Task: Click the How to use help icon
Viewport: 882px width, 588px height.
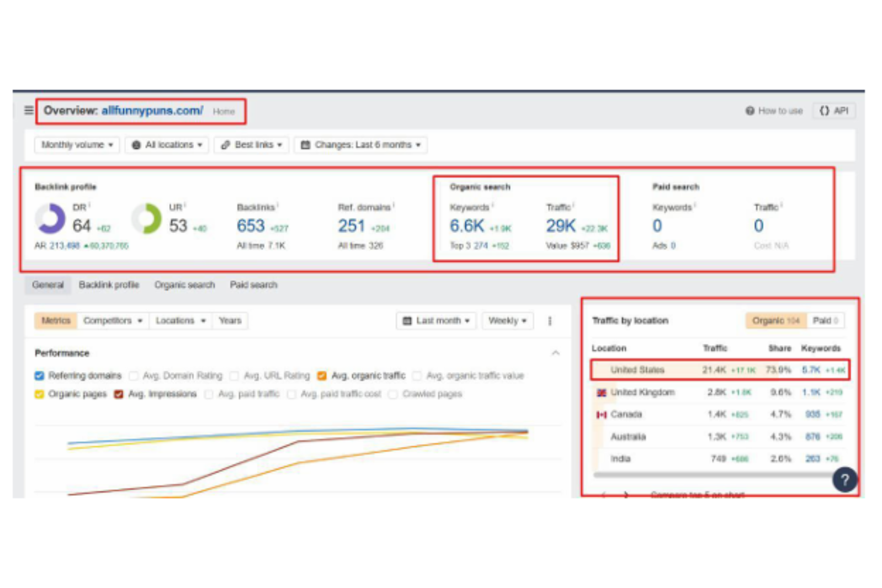Action: click(x=750, y=111)
